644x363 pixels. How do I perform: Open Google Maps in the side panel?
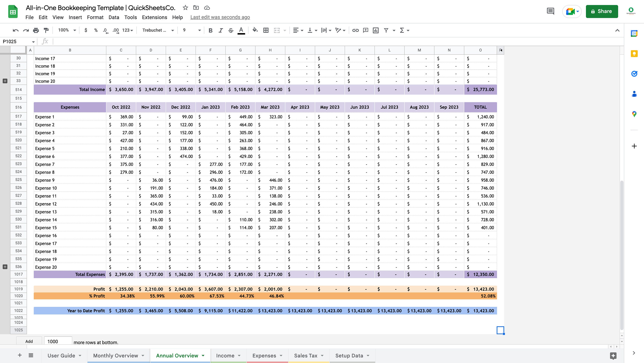coord(634,114)
